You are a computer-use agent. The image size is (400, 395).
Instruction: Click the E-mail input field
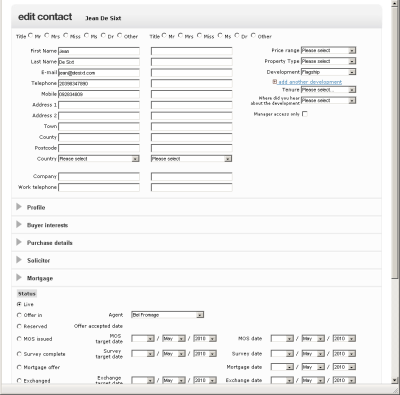coord(99,73)
